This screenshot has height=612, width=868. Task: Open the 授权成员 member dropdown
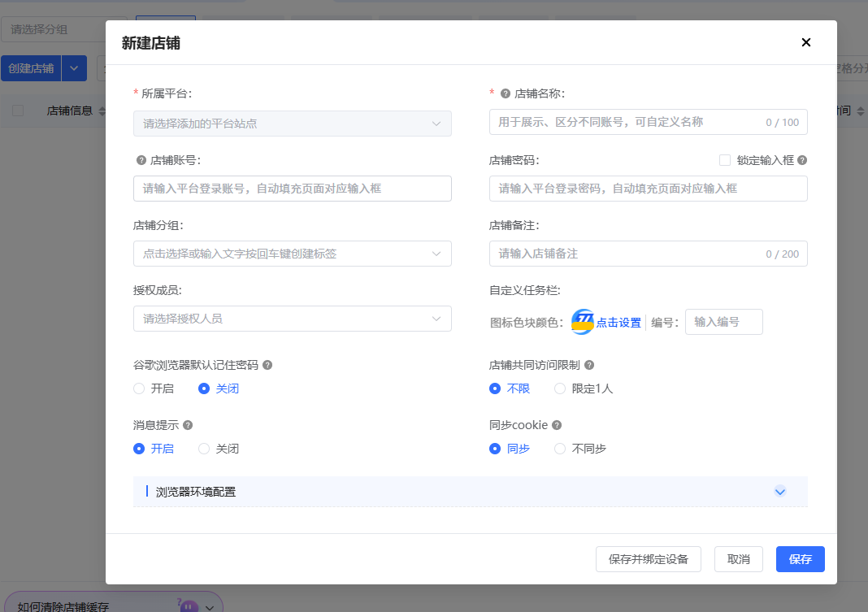293,319
